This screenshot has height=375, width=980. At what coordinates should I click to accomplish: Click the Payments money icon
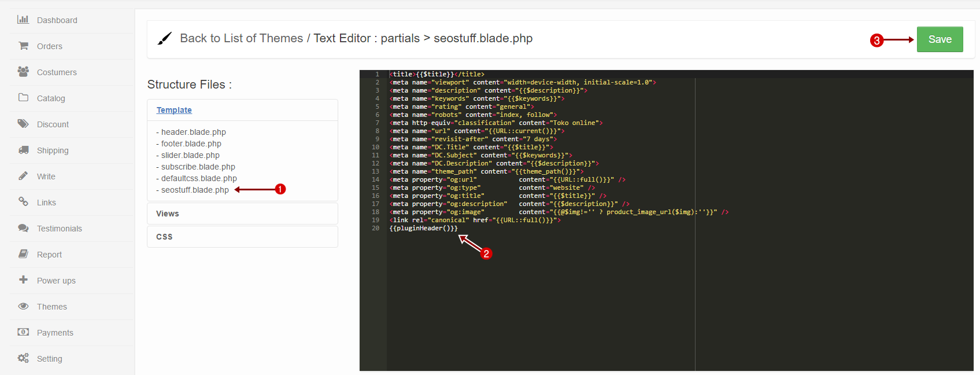(x=23, y=332)
